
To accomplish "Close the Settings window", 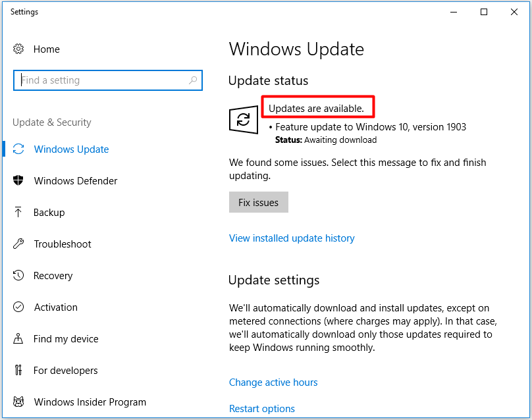I will pos(514,12).
